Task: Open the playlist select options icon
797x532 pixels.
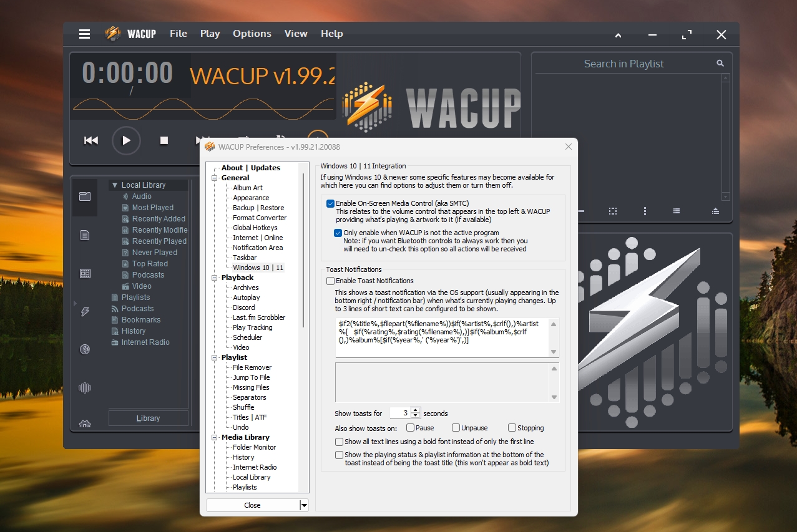Action: pos(614,211)
